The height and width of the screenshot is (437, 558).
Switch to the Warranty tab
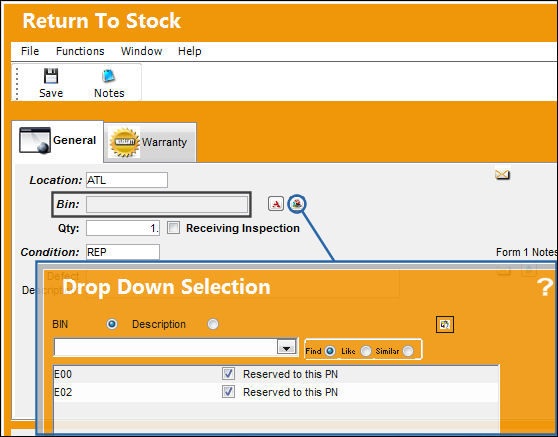point(150,142)
